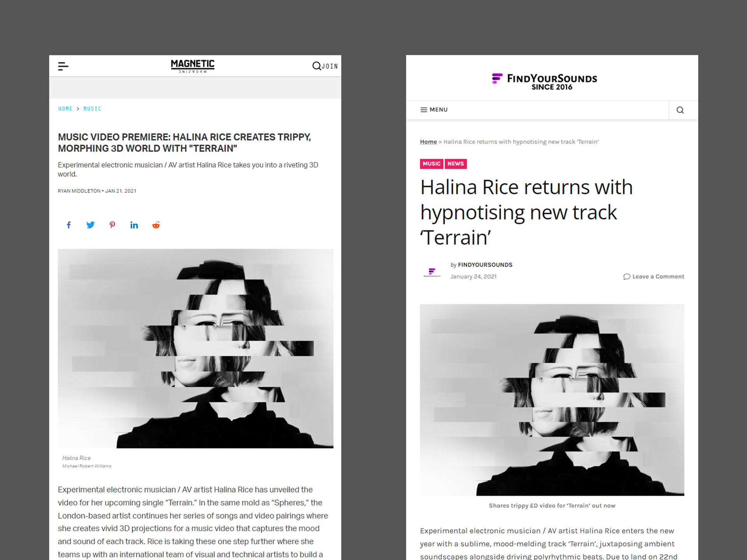
Task: Select the pink MUSIC tag
Action: tap(431, 164)
